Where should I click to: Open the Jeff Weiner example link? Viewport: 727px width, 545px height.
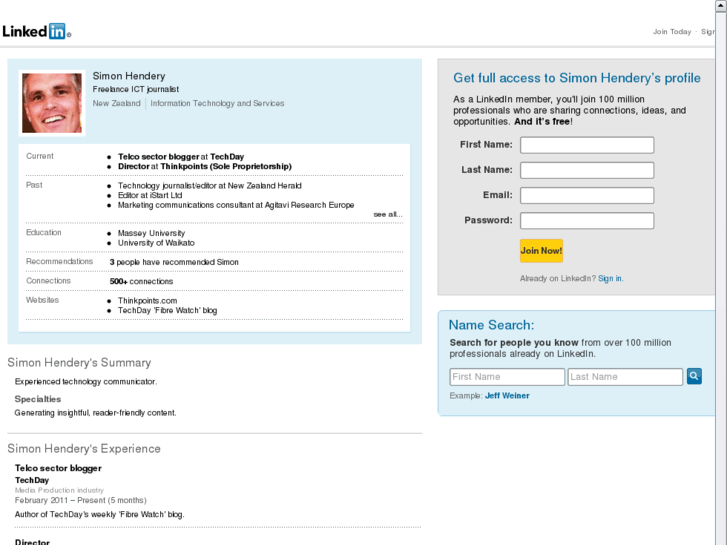click(507, 396)
